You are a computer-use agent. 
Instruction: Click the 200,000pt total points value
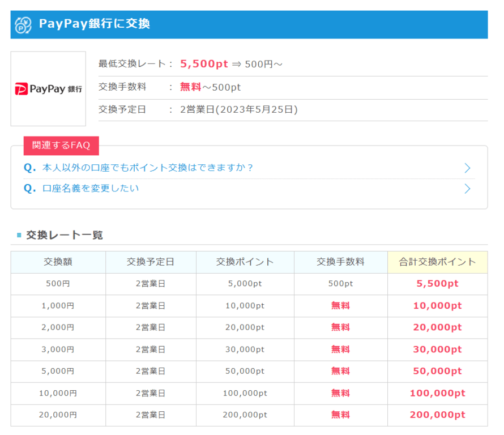[437, 415]
